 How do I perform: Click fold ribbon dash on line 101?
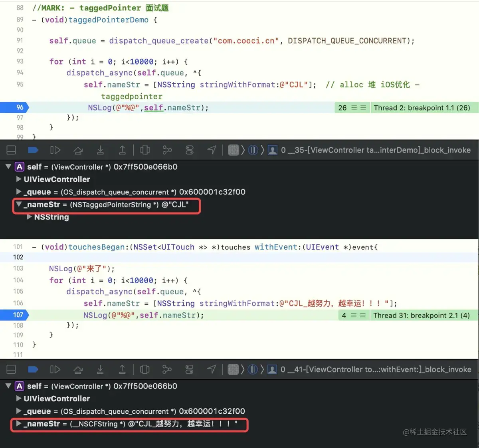pyautogui.click(x=34, y=247)
